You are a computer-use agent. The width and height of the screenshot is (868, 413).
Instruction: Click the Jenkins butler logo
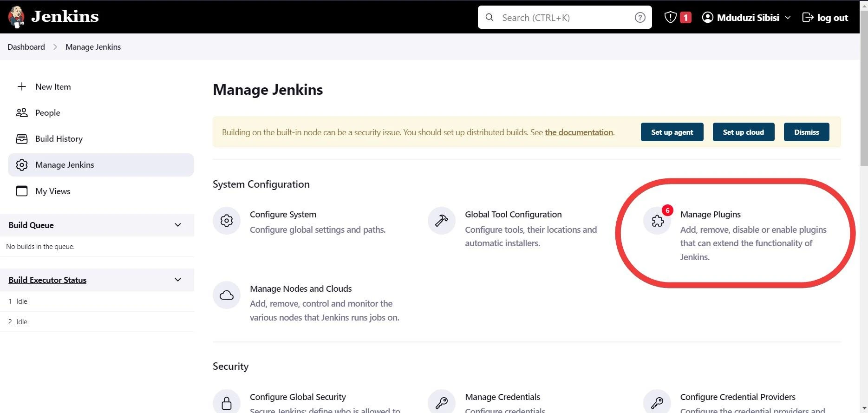(x=16, y=17)
